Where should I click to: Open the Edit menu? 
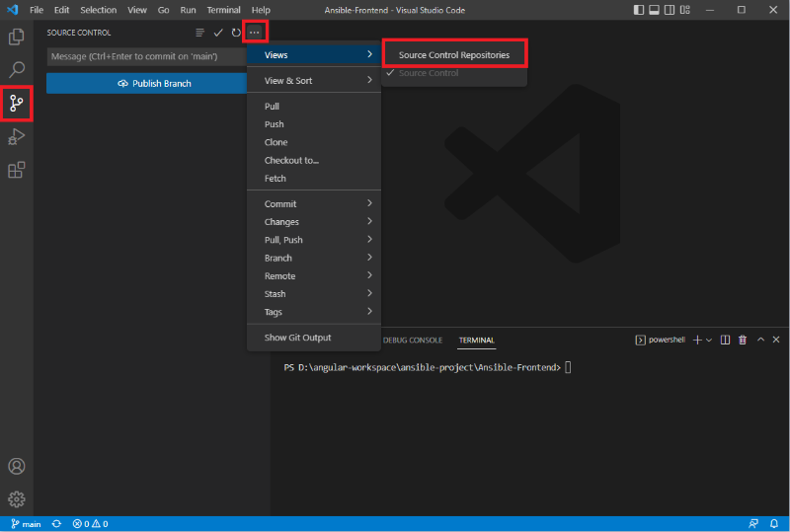coord(61,10)
